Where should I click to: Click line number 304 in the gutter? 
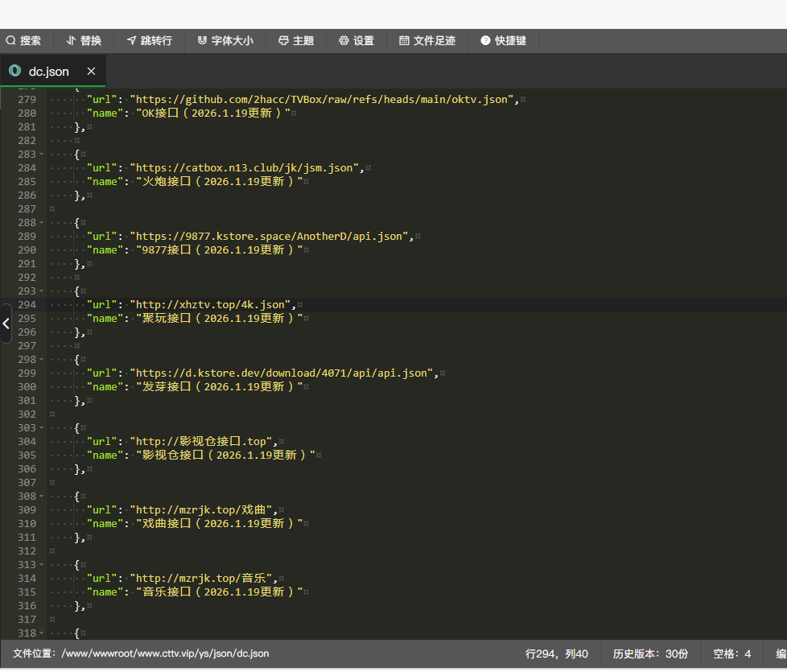(x=27, y=442)
